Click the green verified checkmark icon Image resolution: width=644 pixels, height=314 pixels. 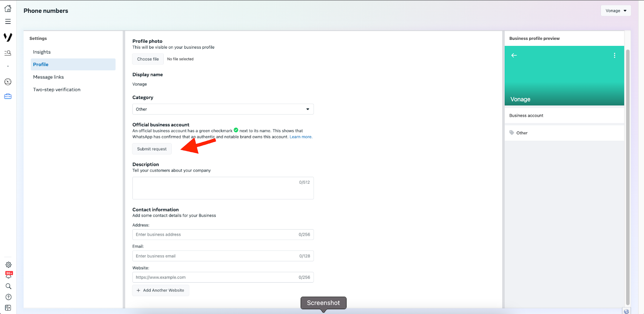click(236, 130)
